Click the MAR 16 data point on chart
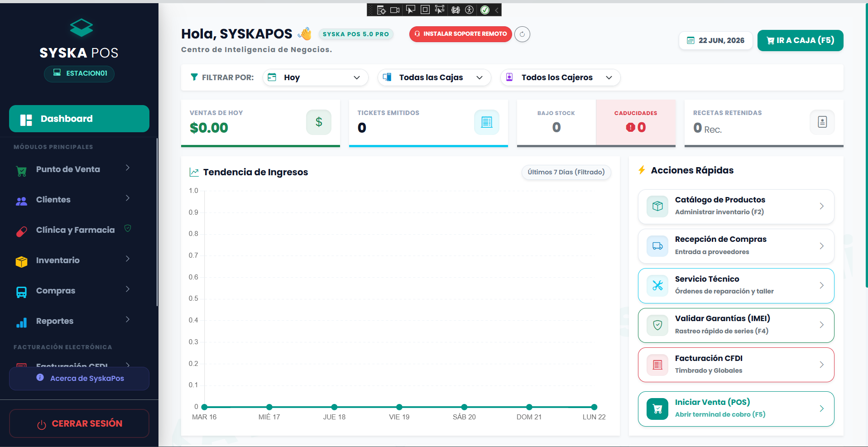Viewport: 868px width, 447px height. tap(204, 407)
